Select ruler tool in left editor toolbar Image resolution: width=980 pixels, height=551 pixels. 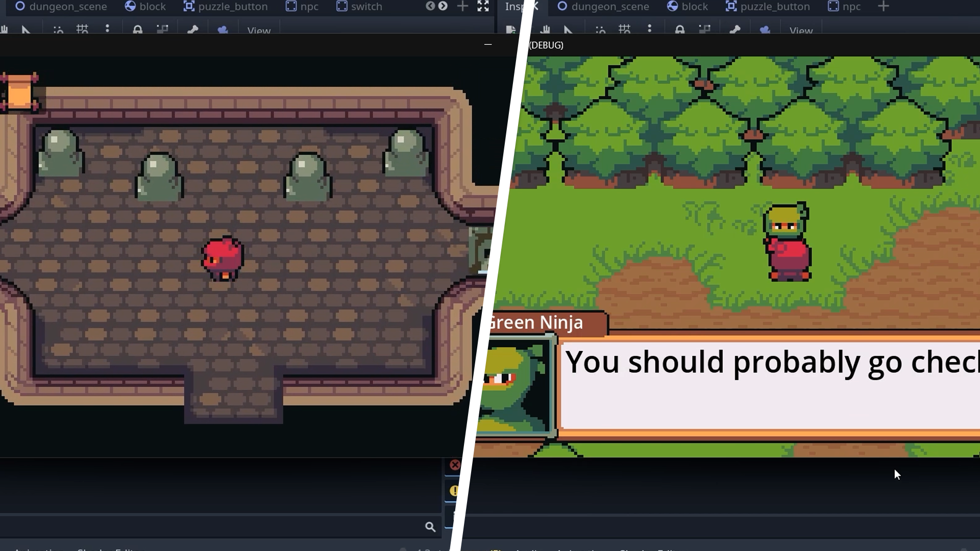(26, 30)
